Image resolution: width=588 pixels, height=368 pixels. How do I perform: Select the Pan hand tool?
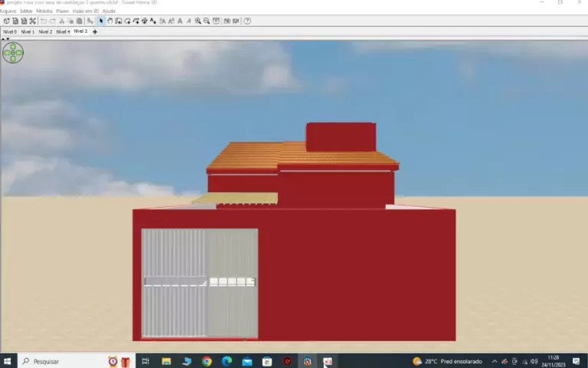(109, 21)
